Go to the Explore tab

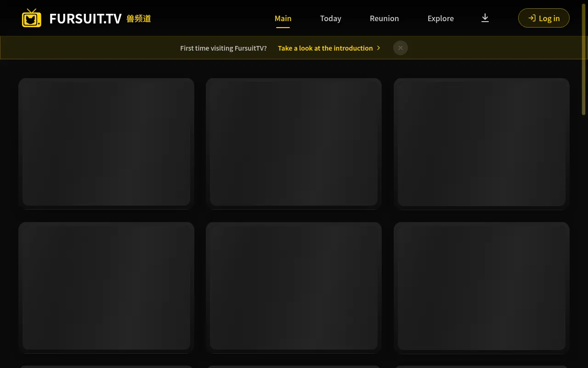441,18
